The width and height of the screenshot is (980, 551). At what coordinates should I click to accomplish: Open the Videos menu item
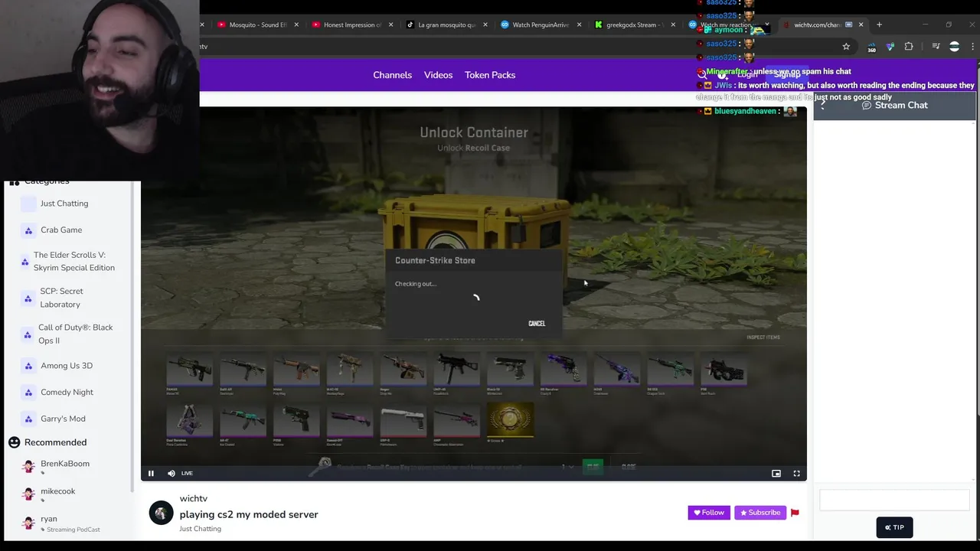438,75
